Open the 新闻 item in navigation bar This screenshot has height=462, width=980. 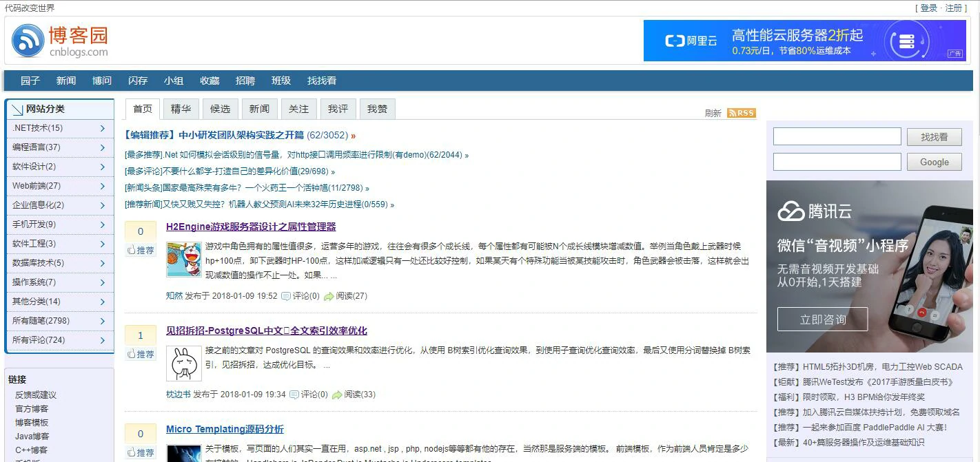pos(66,81)
